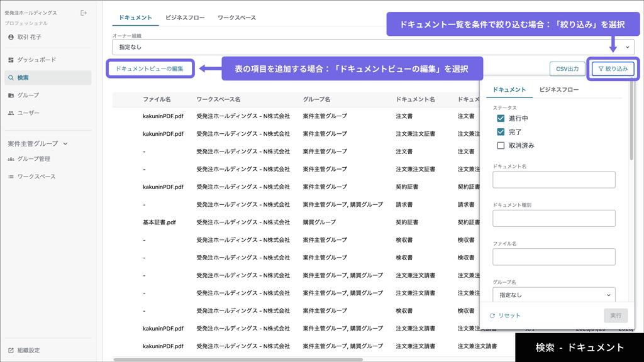Click the 絞り込み filter button

click(x=613, y=69)
